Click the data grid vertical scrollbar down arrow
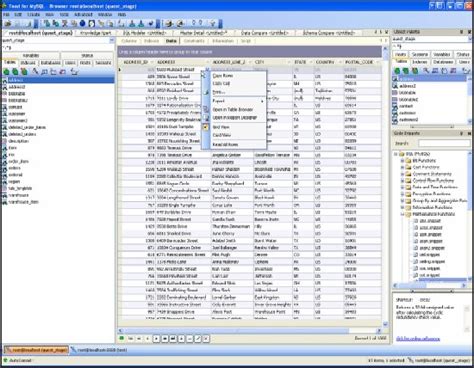 385,324
